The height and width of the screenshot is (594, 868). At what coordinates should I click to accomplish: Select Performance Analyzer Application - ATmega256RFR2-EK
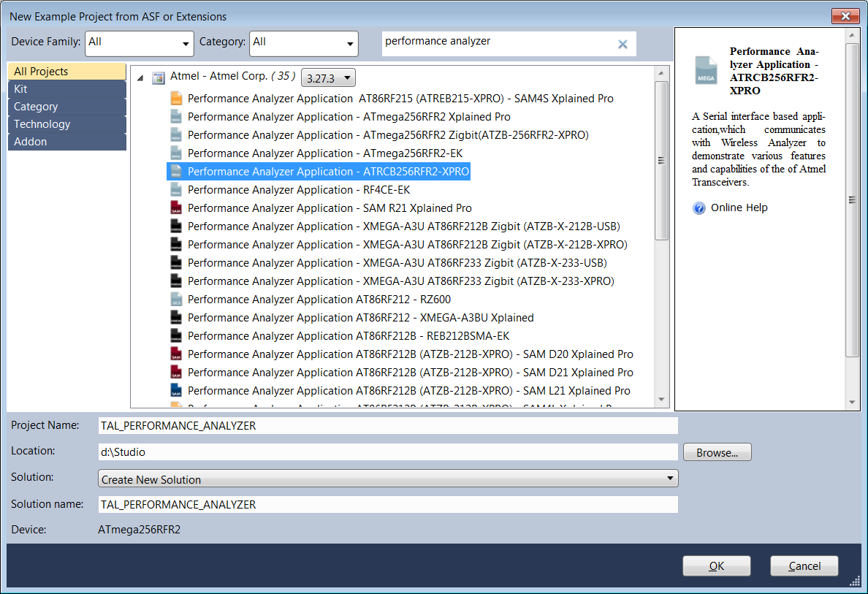tap(325, 153)
